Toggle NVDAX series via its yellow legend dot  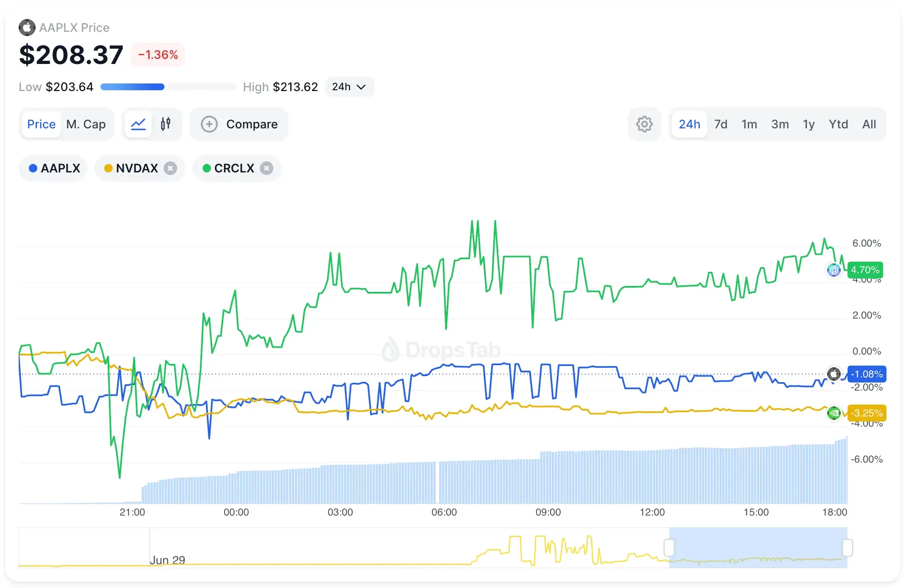[x=108, y=168]
